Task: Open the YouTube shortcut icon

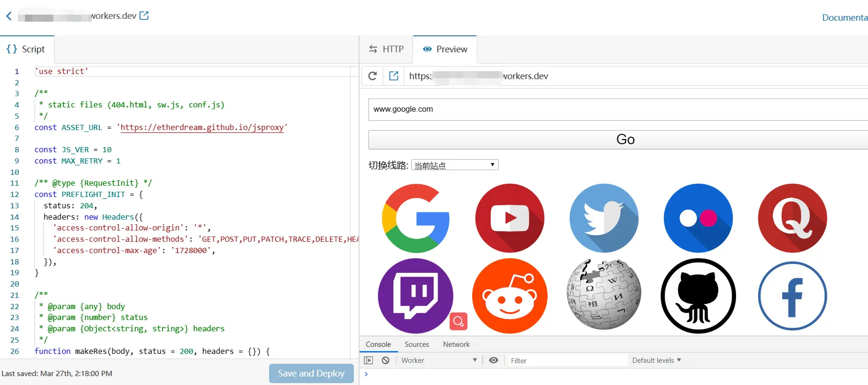Action: [510, 218]
